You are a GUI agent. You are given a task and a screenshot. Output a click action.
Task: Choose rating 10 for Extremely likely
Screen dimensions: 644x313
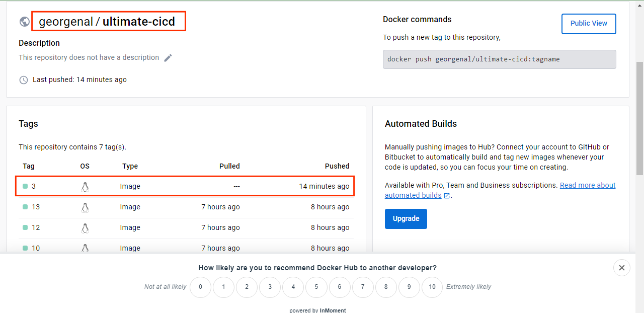pos(432,287)
